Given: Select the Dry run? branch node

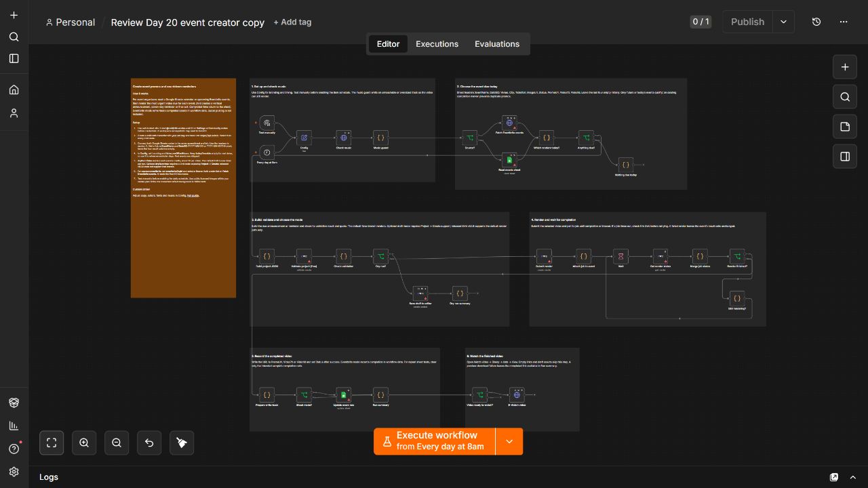Looking at the screenshot, I should point(381,257).
